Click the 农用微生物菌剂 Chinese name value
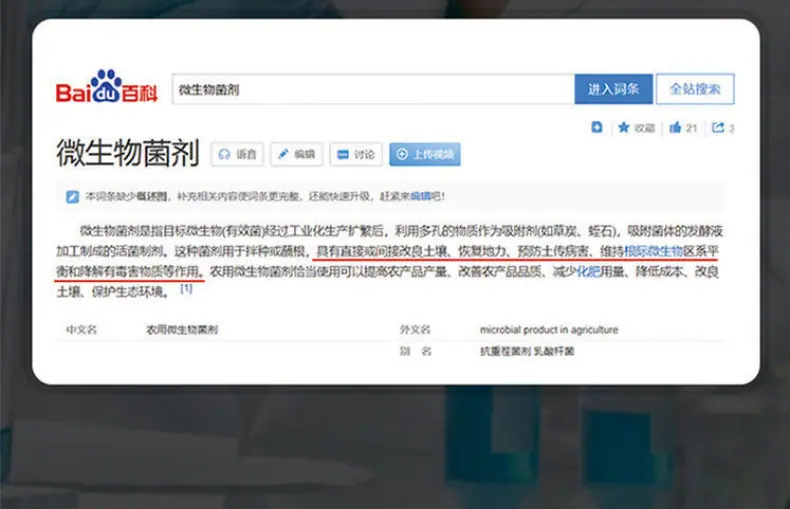 click(x=182, y=330)
